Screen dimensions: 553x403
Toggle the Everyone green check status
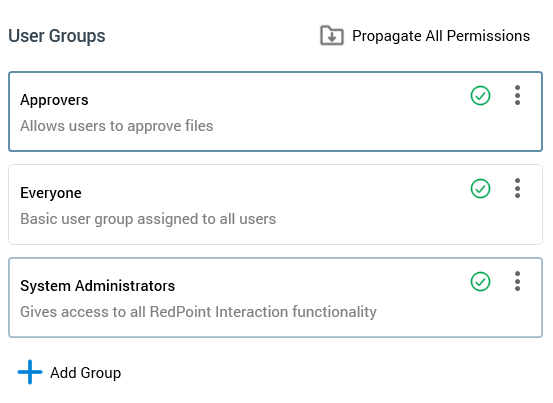[x=480, y=189]
